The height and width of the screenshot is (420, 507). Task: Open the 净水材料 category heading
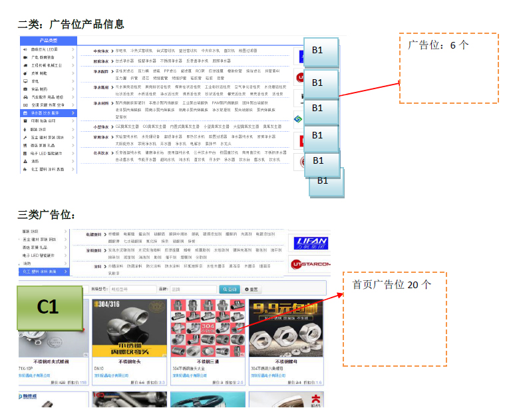coord(101,104)
